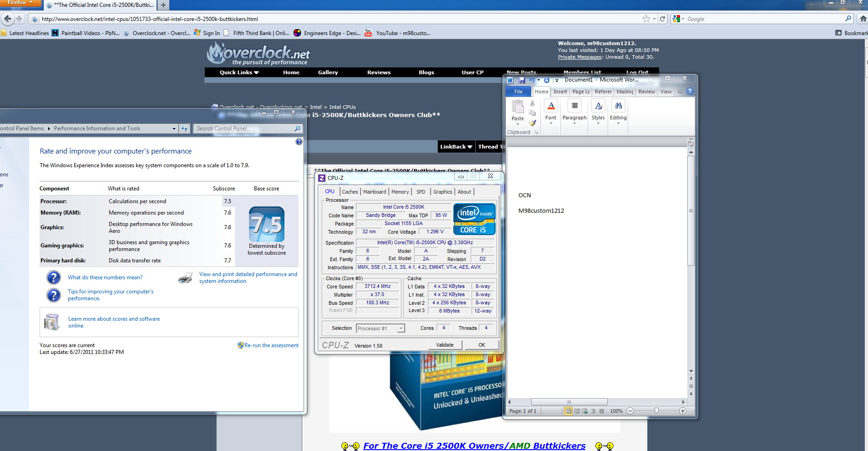Save the Word document via floppy icon

tap(522, 80)
